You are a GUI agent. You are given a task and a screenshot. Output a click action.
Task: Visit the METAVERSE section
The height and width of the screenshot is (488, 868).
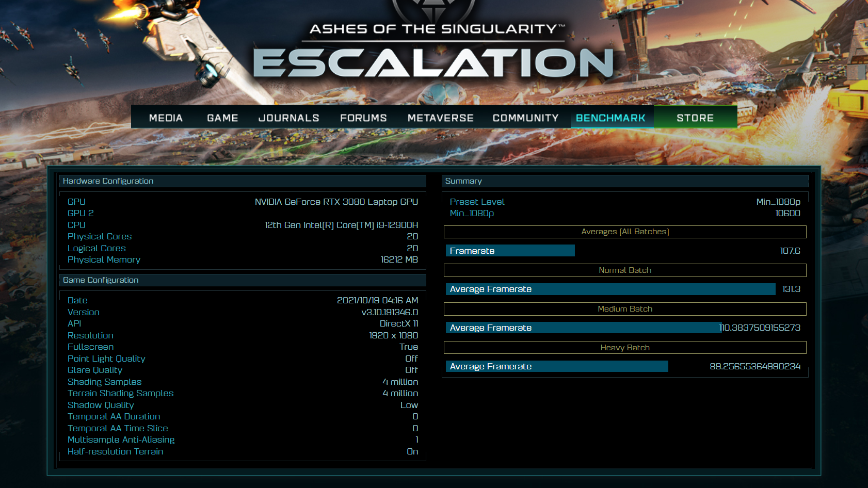(440, 118)
